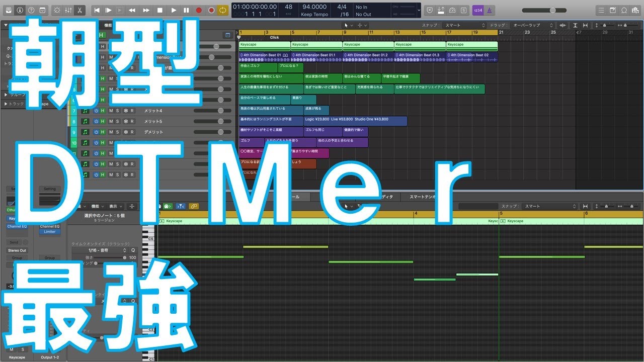This screenshot has width=644, height=362.
Task: Click the Rewind button
Action: (x=132, y=10)
